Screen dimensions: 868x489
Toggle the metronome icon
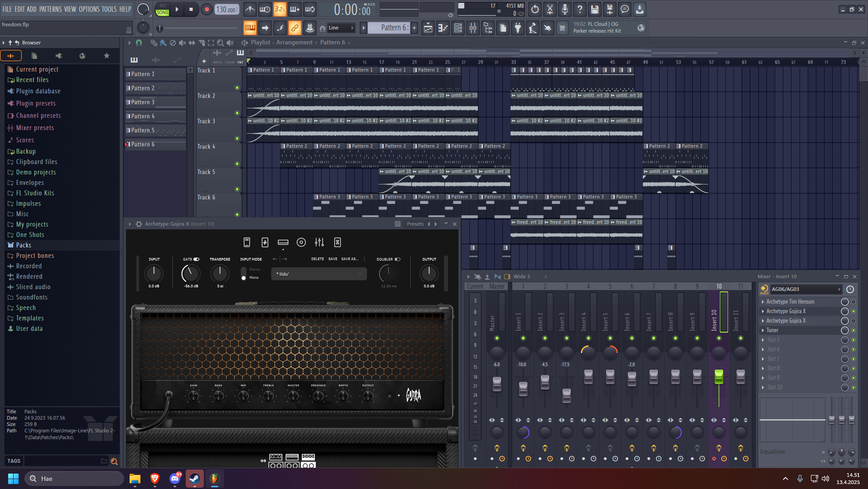(250, 9)
